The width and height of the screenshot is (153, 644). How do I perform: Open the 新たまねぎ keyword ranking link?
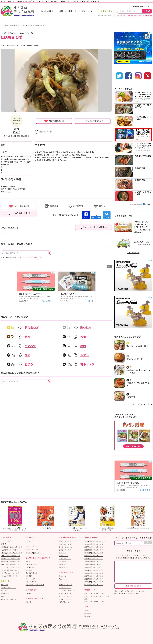pos(32,327)
